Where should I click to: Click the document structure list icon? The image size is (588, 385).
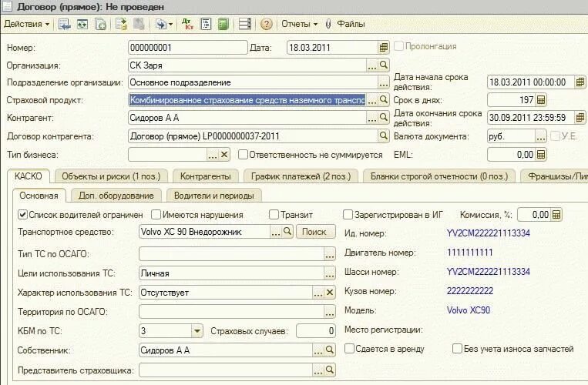206,25
